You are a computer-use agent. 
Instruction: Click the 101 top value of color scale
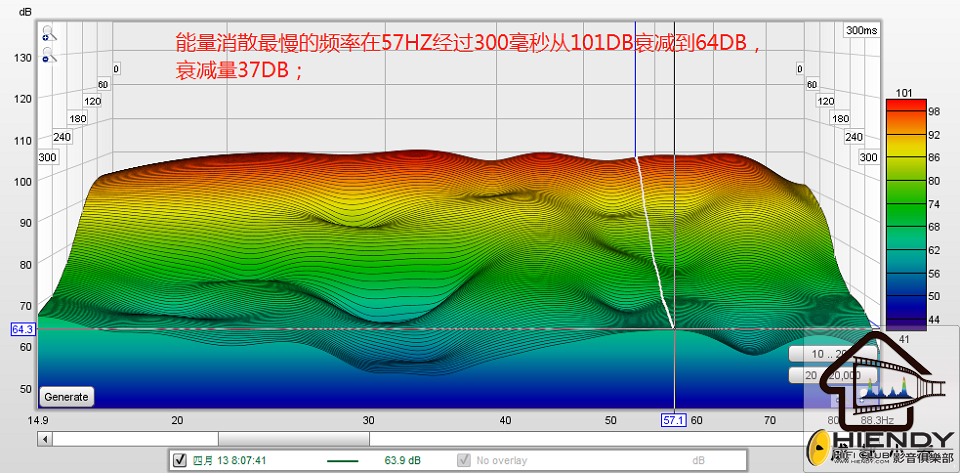click(906, 93)
